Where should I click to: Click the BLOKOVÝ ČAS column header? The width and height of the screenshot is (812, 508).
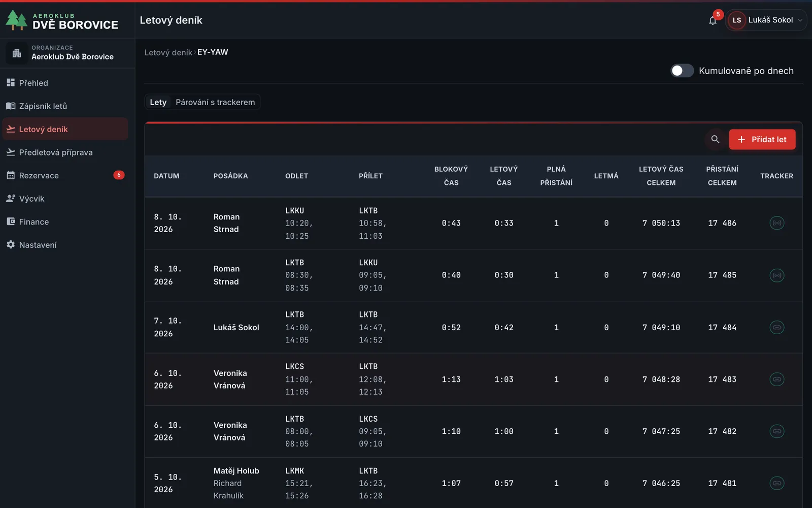451,176
